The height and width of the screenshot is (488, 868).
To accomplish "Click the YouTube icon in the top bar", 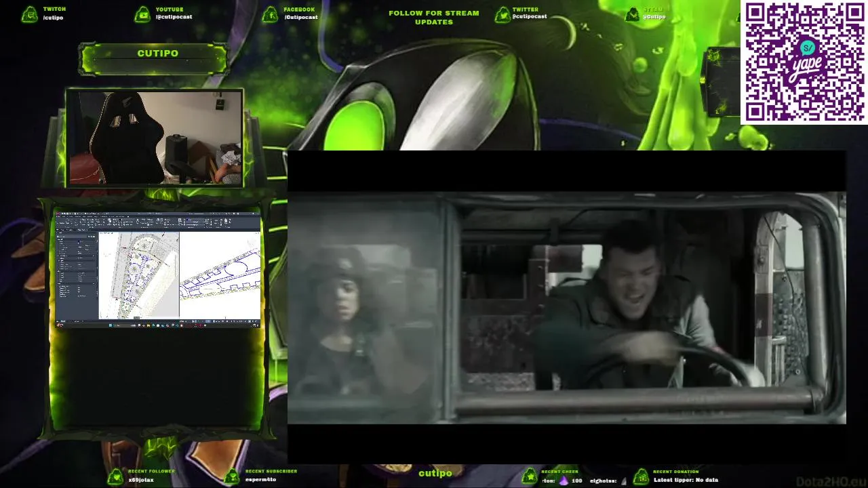I will 142,14.
